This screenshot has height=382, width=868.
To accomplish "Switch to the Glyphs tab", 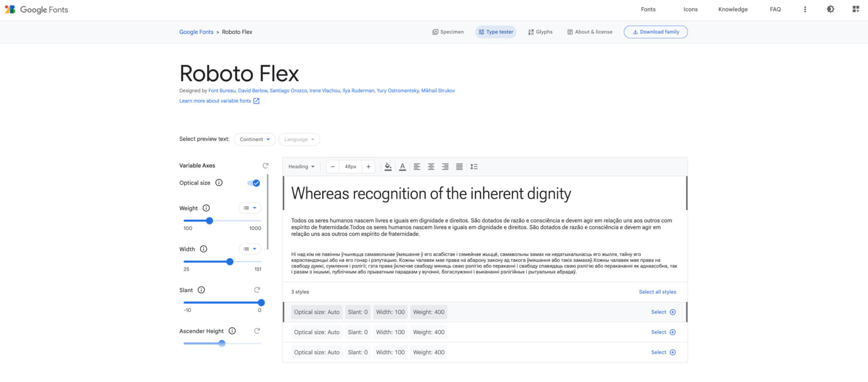I will tap(540, 32).
